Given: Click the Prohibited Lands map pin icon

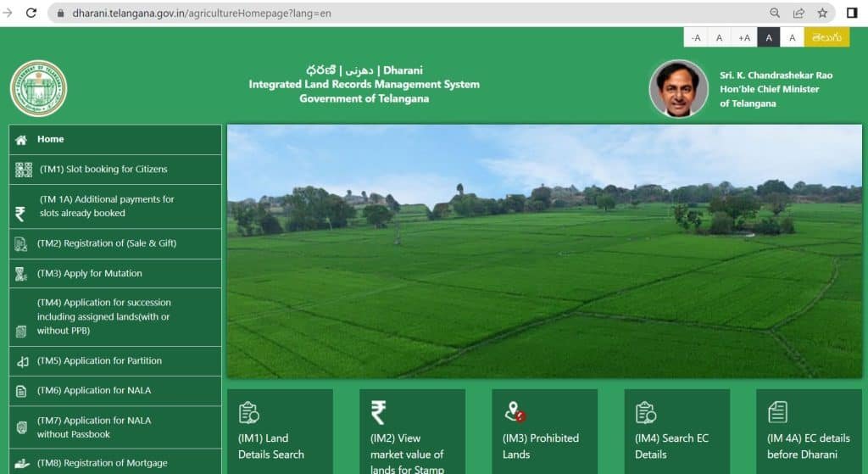Looking at the screenshot, I should 515,412.
